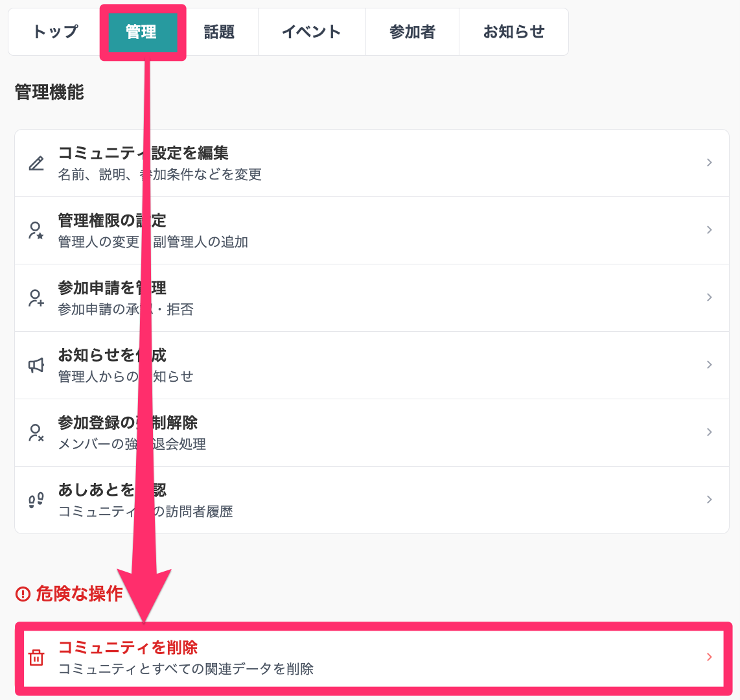Click コミュニティとすべての関連データを削除 description
740x700 pixels.
(x=186, y=669)
